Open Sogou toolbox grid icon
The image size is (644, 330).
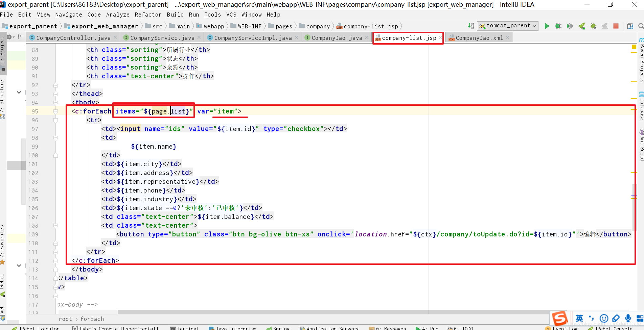640,318
